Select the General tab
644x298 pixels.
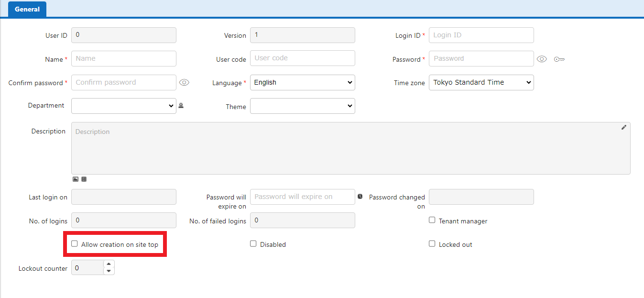(27, 9)
